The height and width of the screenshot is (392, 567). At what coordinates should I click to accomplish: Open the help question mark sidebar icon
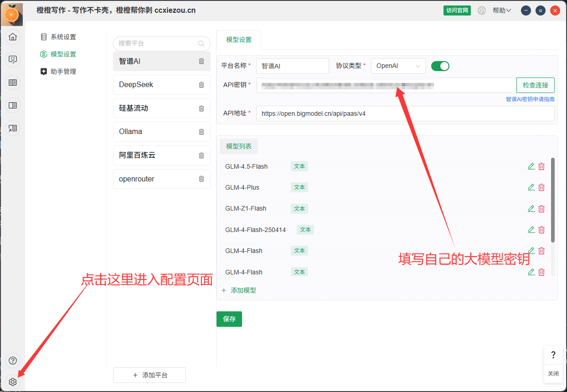click(x=13, y=361)
